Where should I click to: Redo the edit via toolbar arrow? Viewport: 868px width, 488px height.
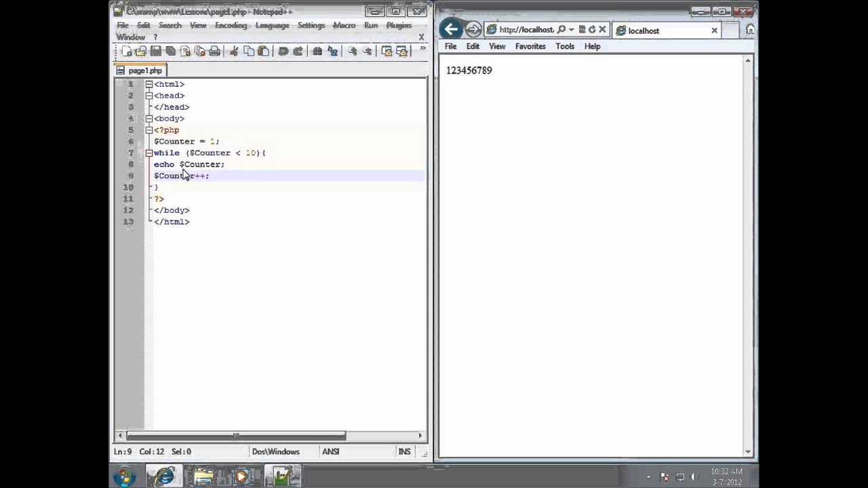tap(298, 52)
